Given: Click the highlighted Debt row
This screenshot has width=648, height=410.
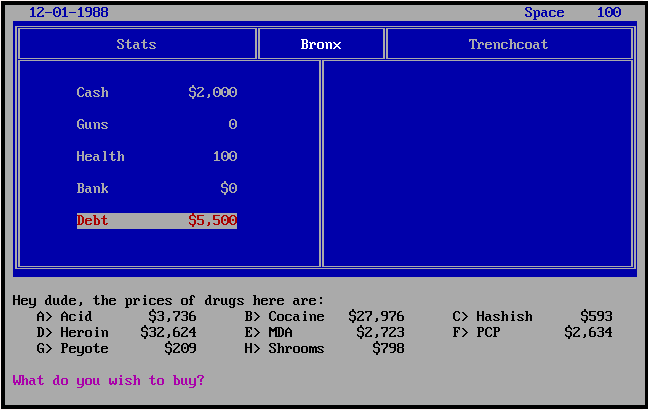Looking at the screenshot, I should 156,220.
